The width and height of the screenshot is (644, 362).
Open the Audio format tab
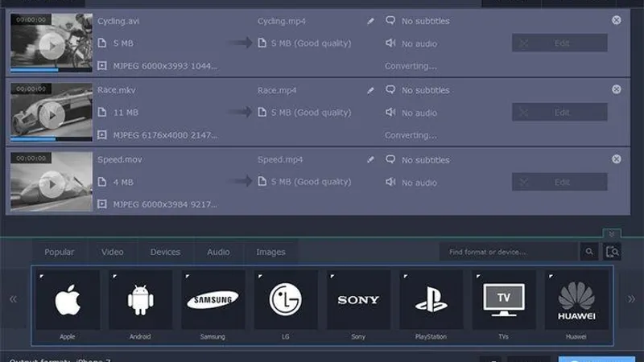coord(218,252)
